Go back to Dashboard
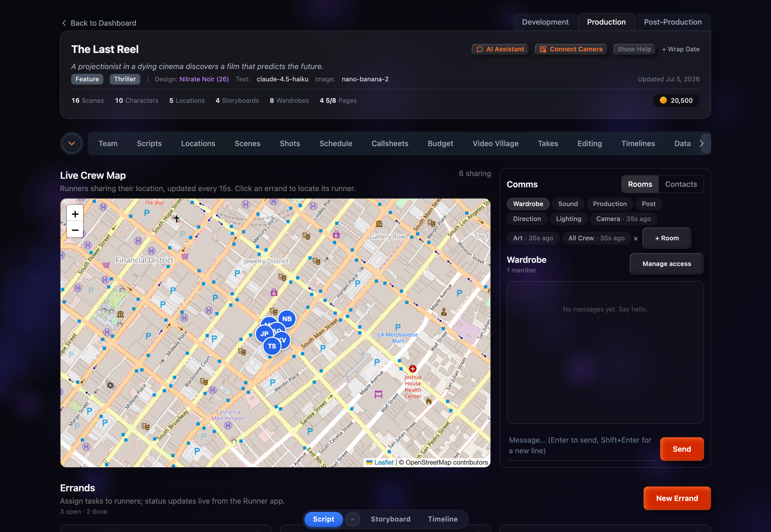Screen dimensions: 771x532 [99, 23]
